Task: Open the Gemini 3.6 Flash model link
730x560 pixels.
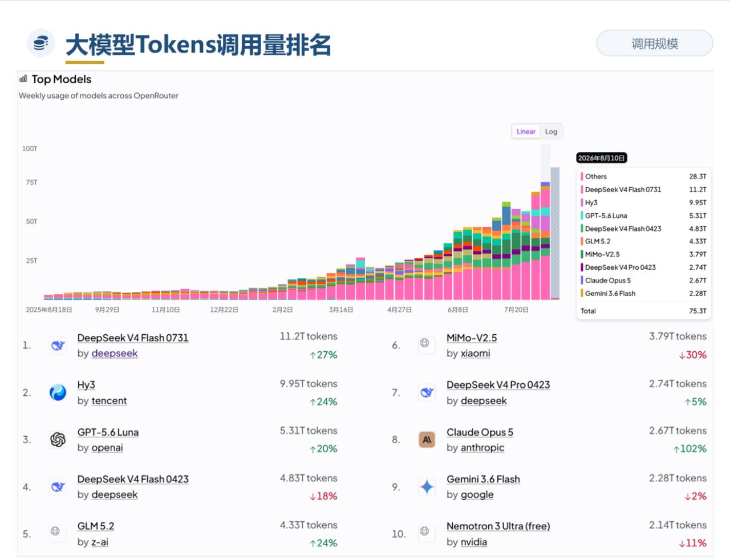Action: click(483, 479)
